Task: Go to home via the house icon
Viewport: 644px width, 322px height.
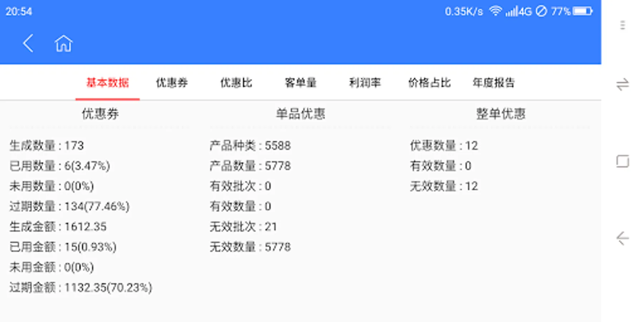Action: tap(63, 44)
